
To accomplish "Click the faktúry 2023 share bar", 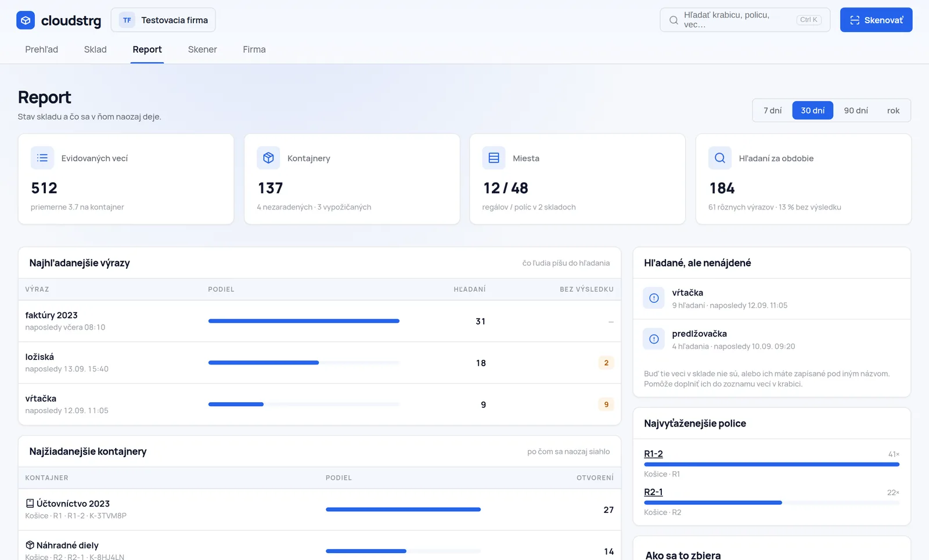I will click(x=304, y=321).
